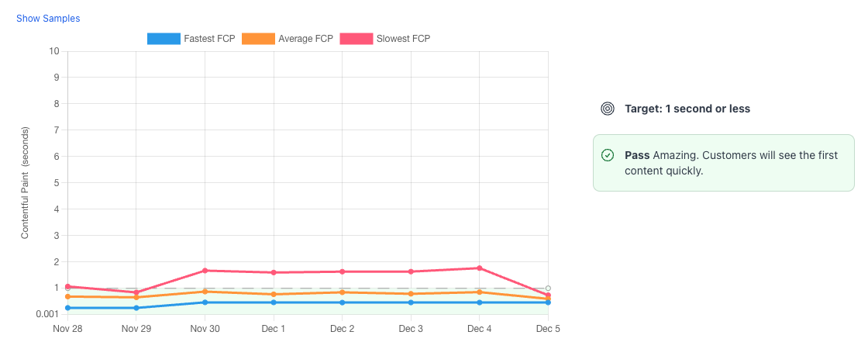Viewport: 868px width, 349px height.
Task: Click the Pass message text
Action: click(x=731, y=163)
